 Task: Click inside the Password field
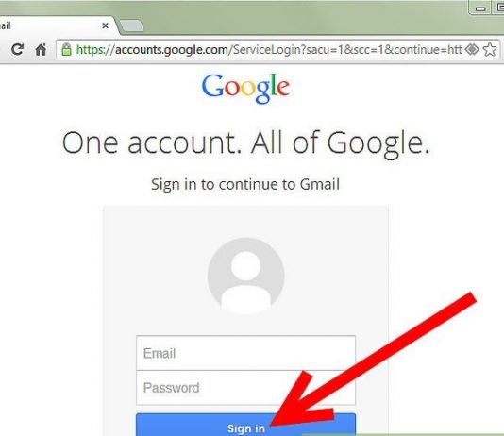point(246,388)
